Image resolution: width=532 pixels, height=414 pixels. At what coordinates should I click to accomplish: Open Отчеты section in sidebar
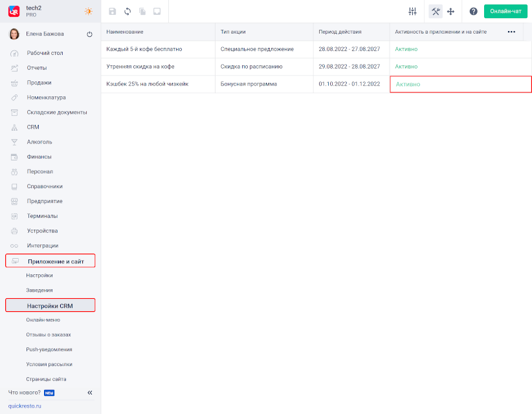(37, 68)
